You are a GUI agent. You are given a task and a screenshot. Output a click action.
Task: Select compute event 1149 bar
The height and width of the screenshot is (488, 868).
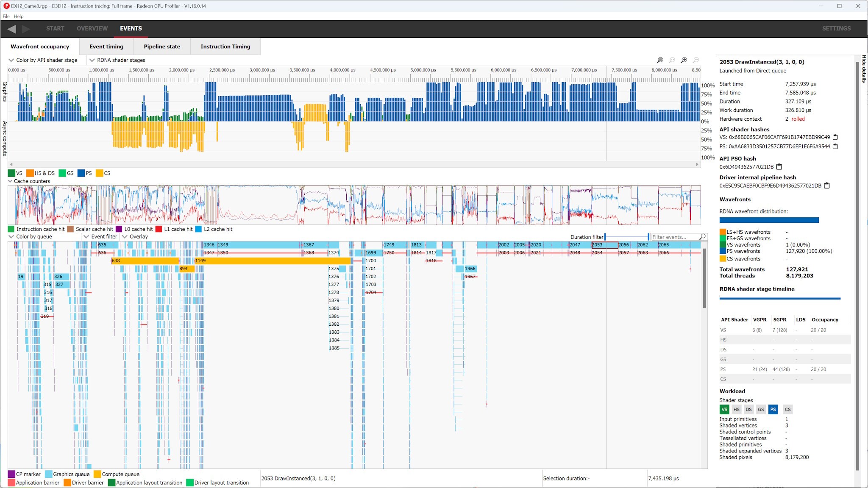pyautogui.click(x=273, y=261)
